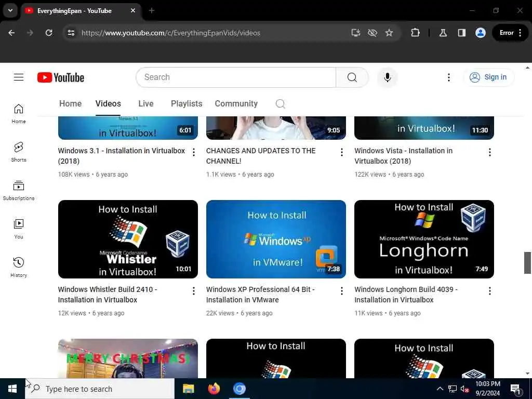Click the Sign in button

click(x=488, y=77)
